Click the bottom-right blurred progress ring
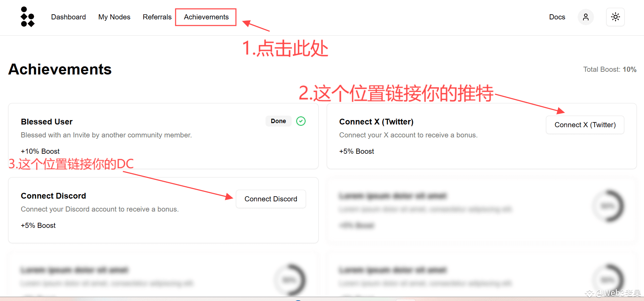This screenshot has width=644, height=301. [x=608, y=280]
